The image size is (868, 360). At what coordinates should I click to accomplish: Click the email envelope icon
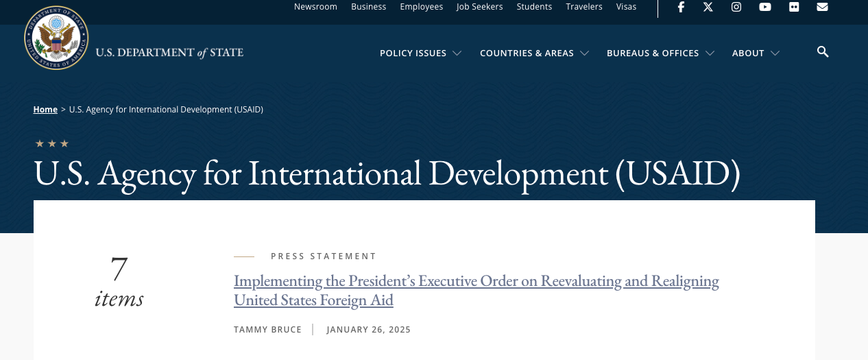click(823, 7)
